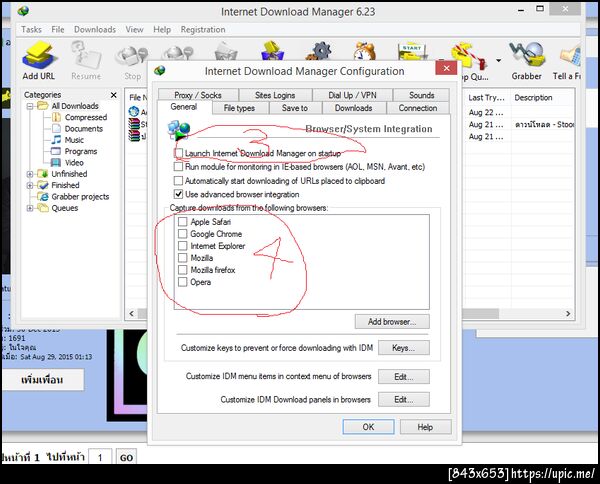Select the General tab
This screenshot has width=600, height=484.
[x=184, y=107]
